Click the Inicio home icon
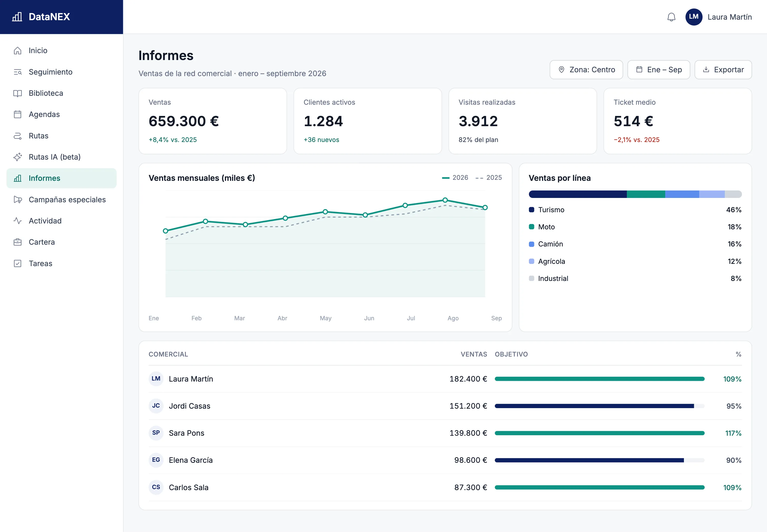This screenshot has width=767, height=532. click(18, 50)
